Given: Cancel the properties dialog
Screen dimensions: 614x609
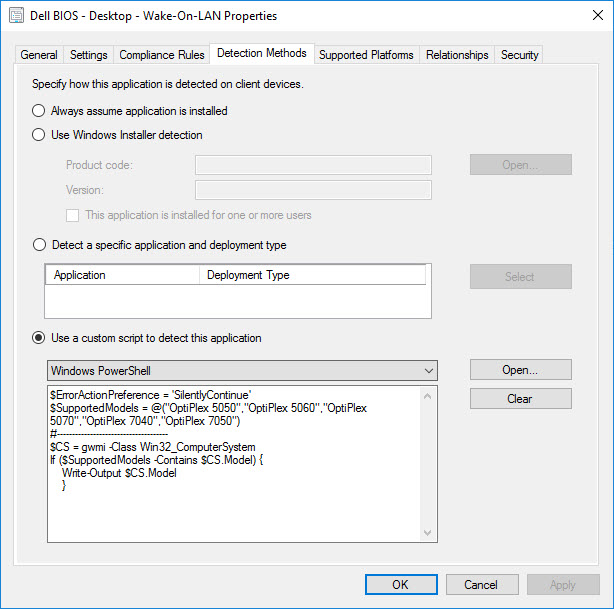Looking at the screenshot, I should (482, 585).
